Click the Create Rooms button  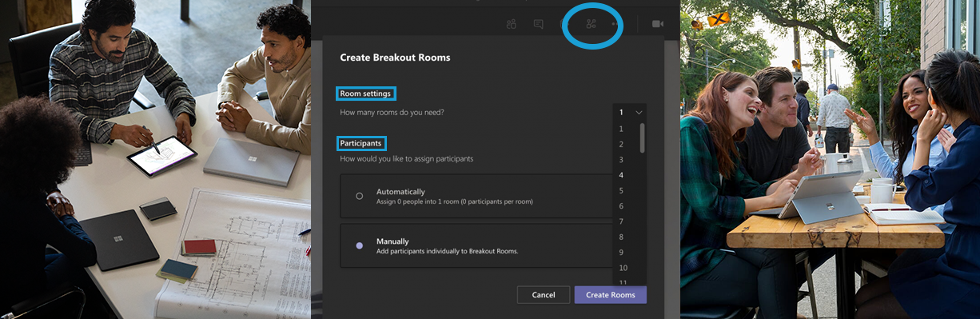point(611,295)
